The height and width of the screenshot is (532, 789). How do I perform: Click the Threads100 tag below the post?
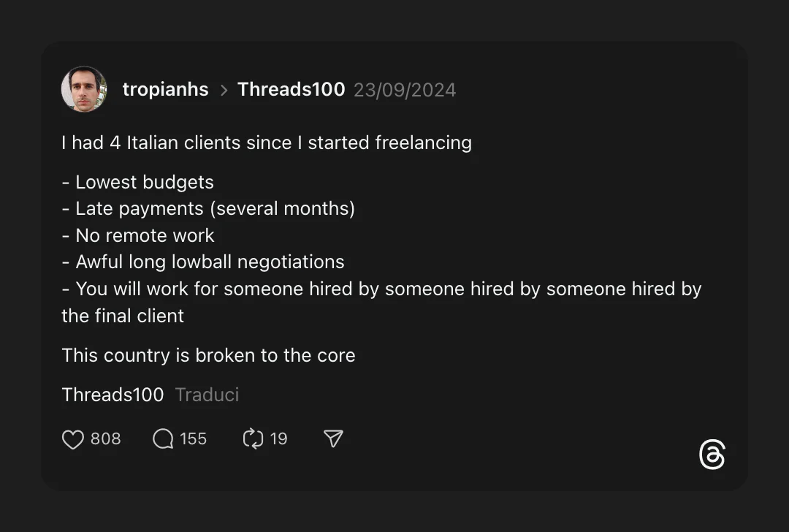coord(113,395)
